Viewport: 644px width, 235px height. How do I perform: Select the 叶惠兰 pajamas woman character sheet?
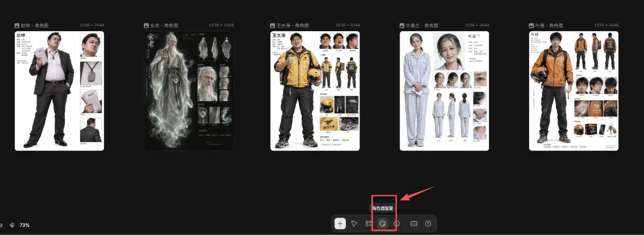(444, 91)
